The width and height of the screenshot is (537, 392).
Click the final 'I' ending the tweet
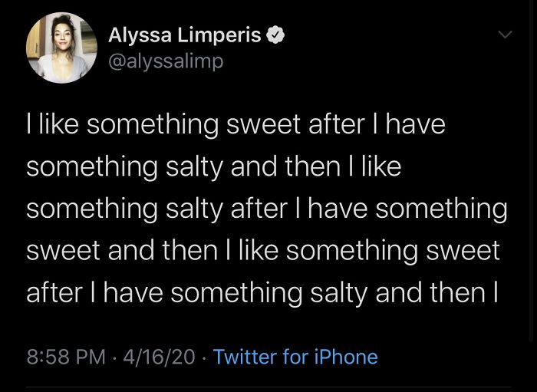tap(496, 292)
